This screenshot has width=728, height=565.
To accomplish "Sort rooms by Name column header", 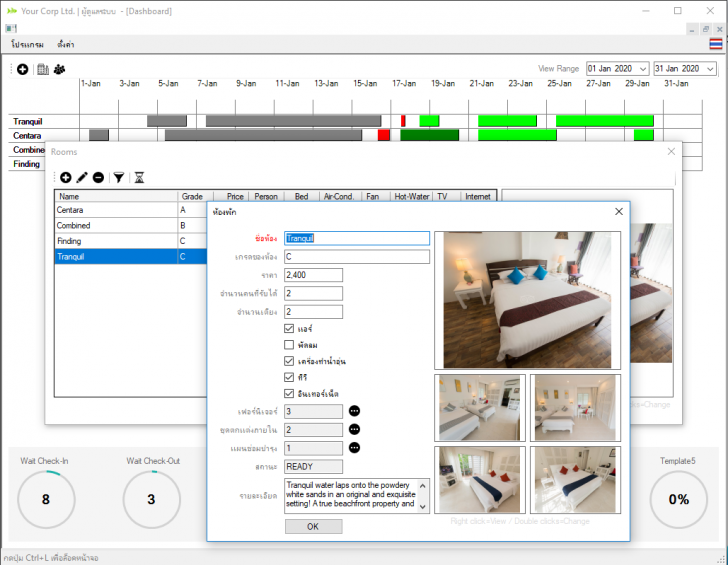I will pos(116,196).
